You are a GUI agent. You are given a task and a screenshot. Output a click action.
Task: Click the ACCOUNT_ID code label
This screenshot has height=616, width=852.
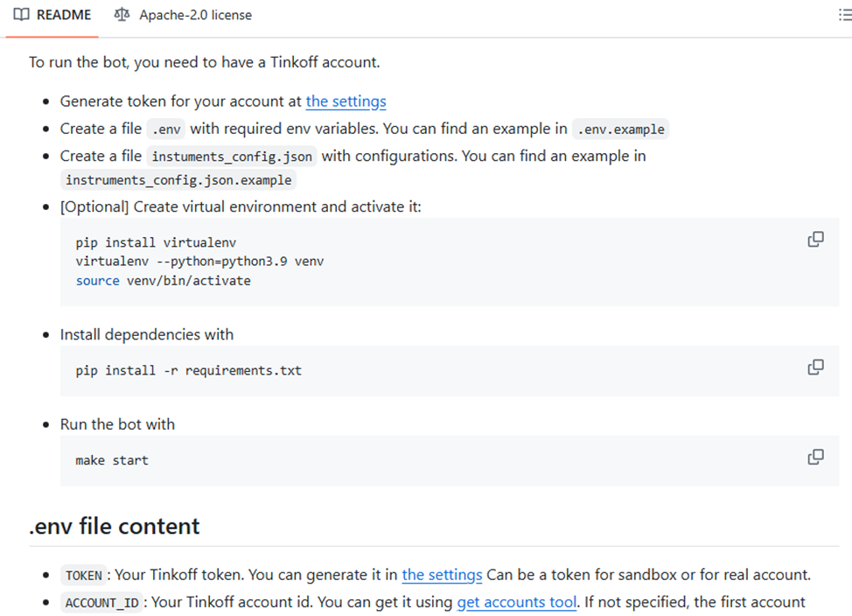pos(101,603)
